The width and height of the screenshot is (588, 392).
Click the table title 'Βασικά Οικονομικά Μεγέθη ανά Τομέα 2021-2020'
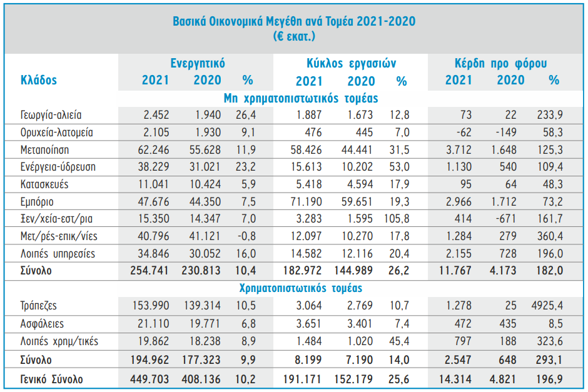[294, 21]
